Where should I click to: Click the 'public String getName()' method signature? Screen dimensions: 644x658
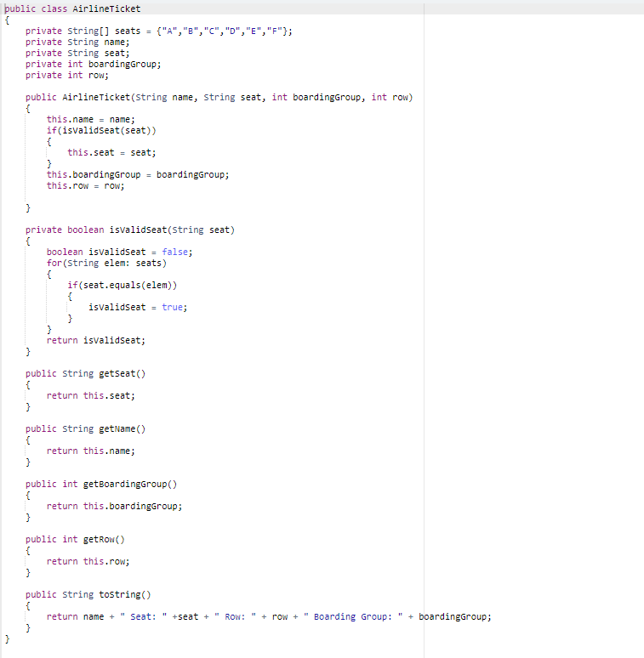[86, 428]
